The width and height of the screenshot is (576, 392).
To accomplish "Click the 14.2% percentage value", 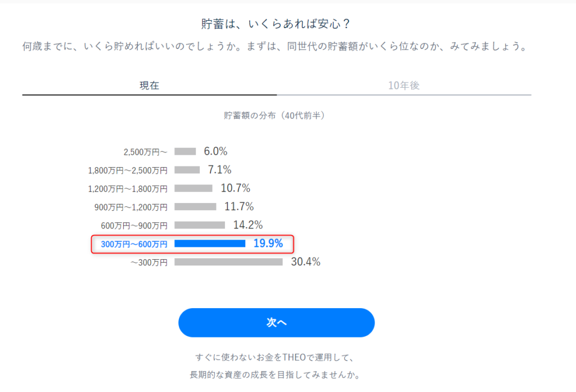I will (248, 225).
